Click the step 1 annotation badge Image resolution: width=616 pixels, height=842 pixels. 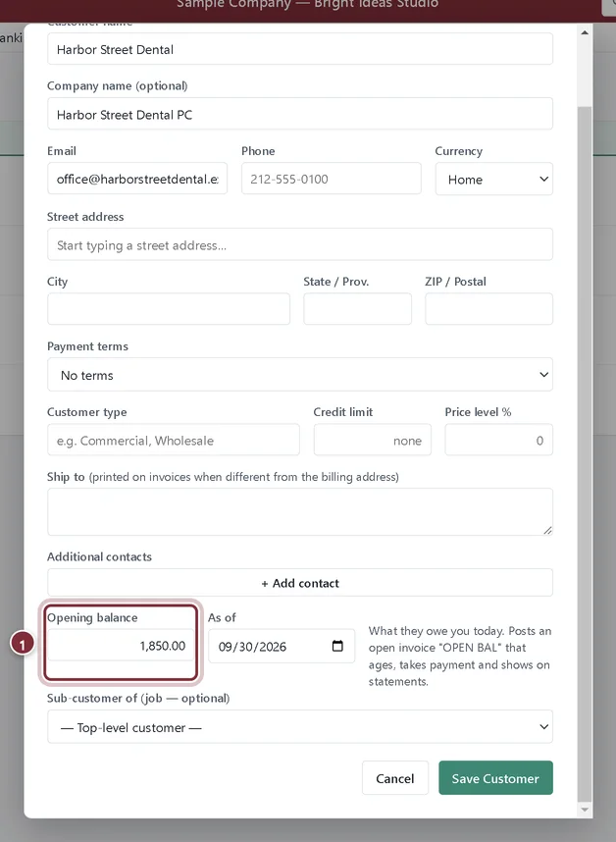tap(22, 644)
